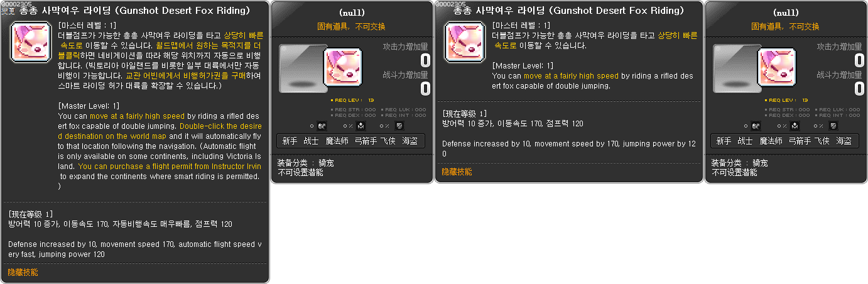The image size is (868, 284).
Task: Click the orange 隐藏技能 text in shorter skill tooltip
Action: coord(457,172)
